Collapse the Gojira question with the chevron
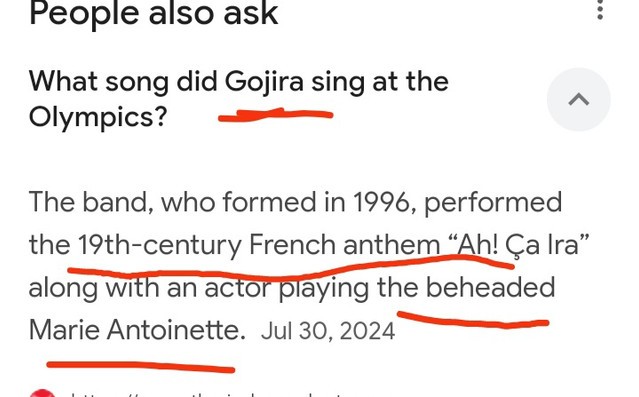 [579, 99]
